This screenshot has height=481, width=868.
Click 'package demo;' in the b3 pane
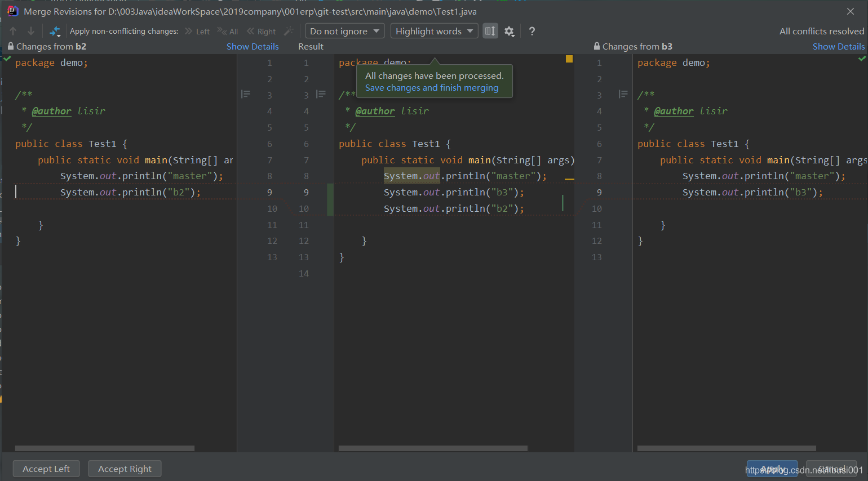coord(674,63)
